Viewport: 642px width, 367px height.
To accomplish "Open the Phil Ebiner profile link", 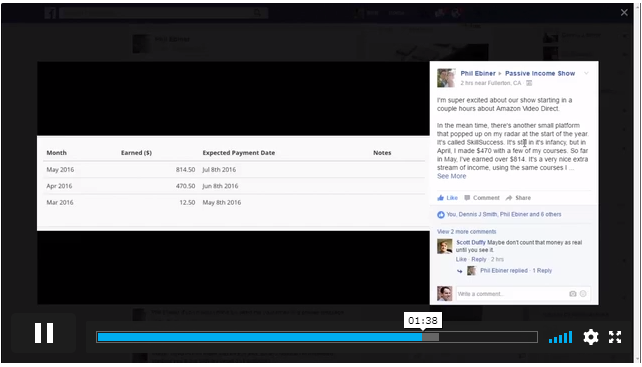I will pos(478,73).
